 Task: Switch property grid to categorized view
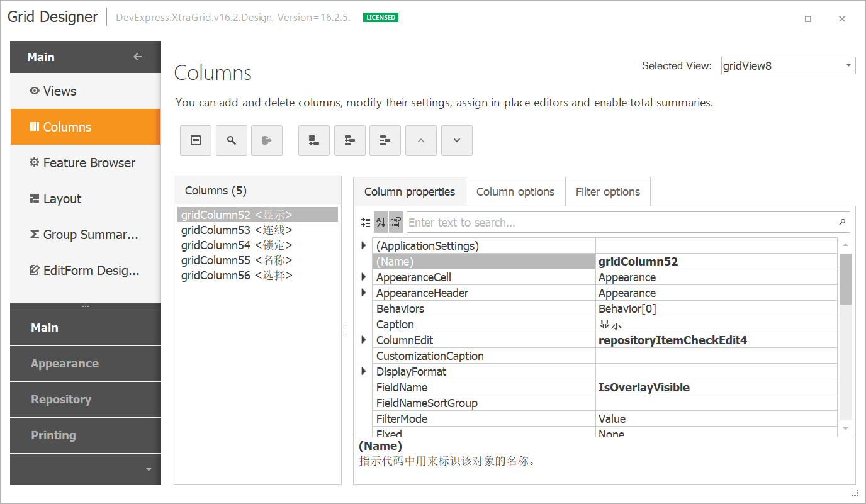point(366,222)
